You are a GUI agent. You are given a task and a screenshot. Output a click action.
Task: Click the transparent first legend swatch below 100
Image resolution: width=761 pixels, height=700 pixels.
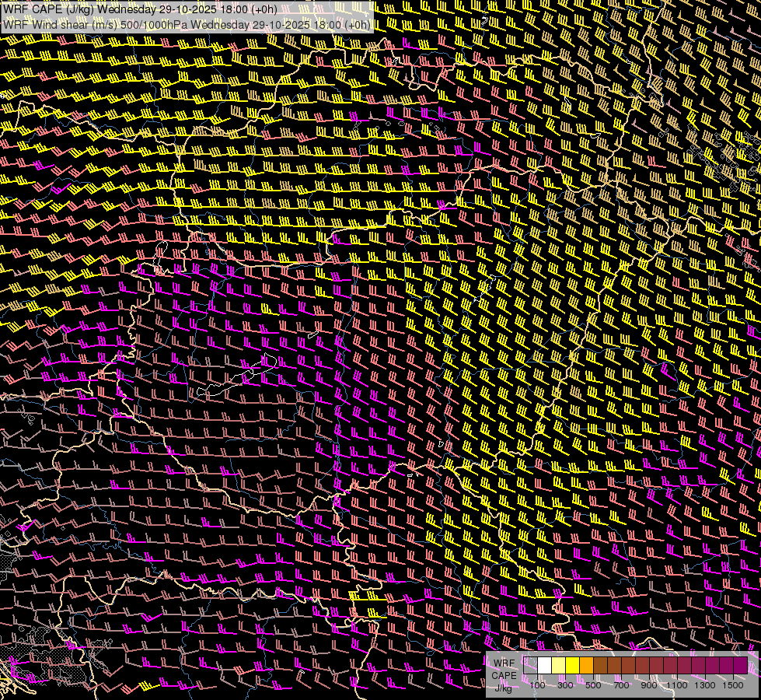(531, 666)
